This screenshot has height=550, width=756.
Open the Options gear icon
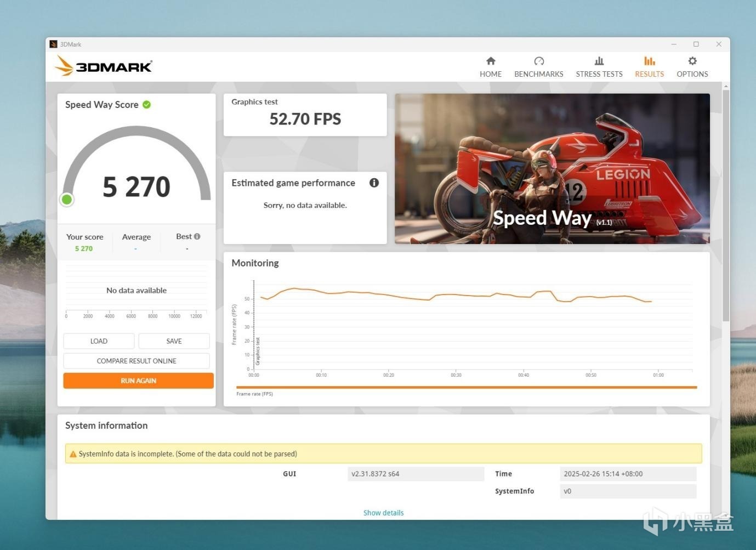point(692,61)
